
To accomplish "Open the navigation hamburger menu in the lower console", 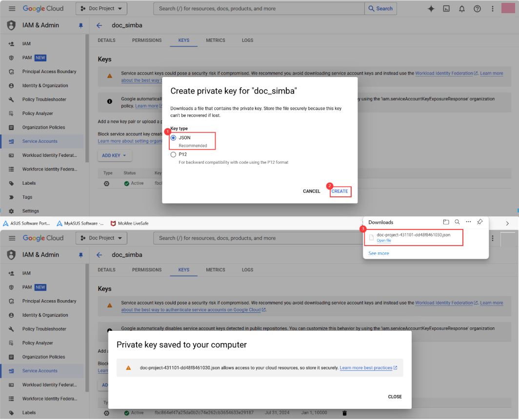I will coord(12,238).
